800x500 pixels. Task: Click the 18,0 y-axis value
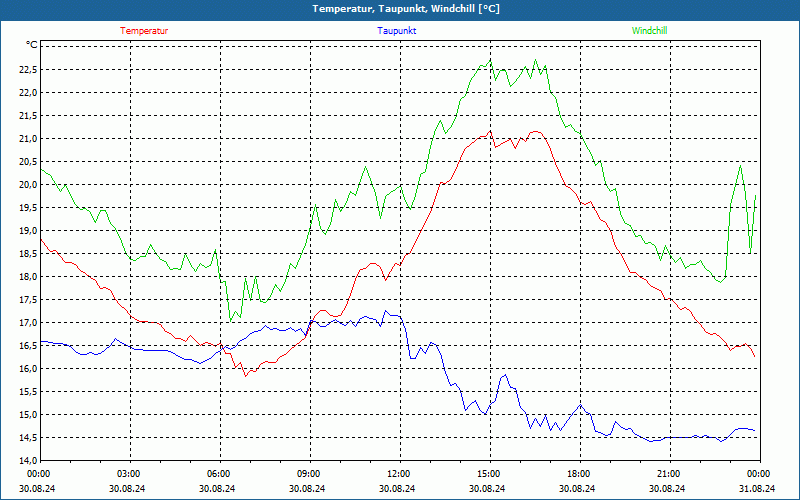click(x=28, y=277)
